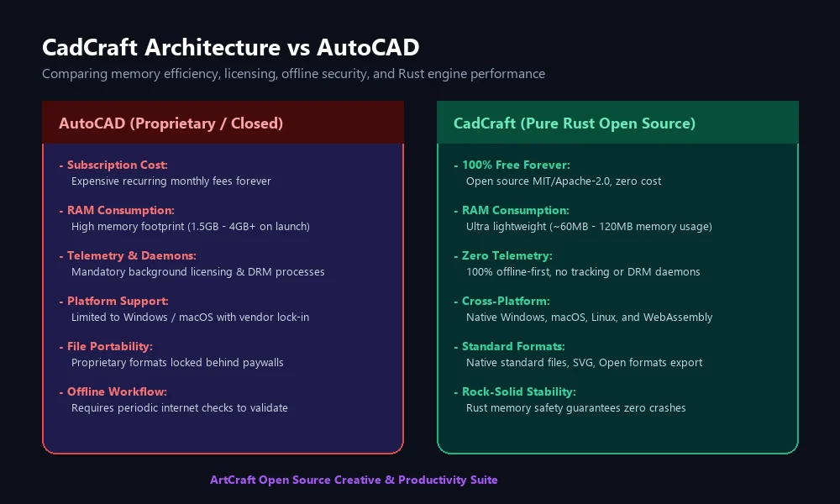Click 'Limited to Windows / macOS with vendor lock-in'

coord(190,317)
